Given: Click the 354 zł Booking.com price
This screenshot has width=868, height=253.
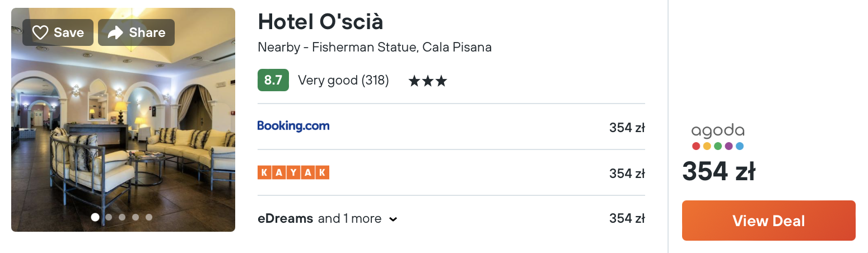Looking at the screenshot, I should 627,128.
